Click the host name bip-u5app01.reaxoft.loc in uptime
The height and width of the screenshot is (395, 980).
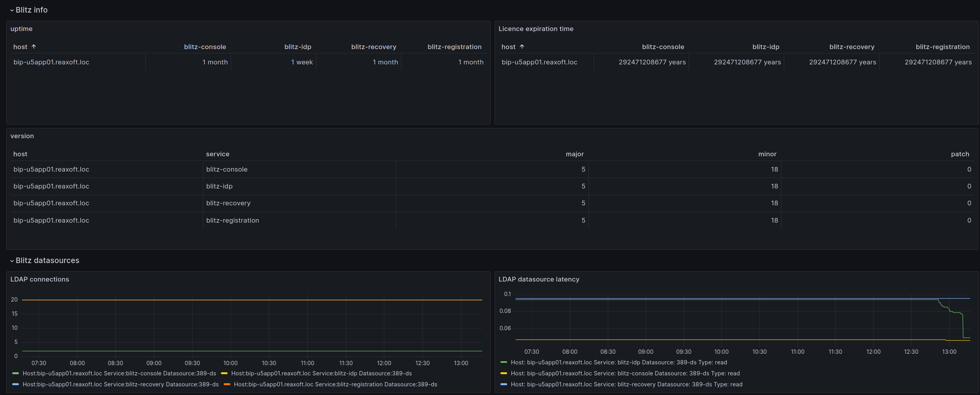(x=51, y=62)
